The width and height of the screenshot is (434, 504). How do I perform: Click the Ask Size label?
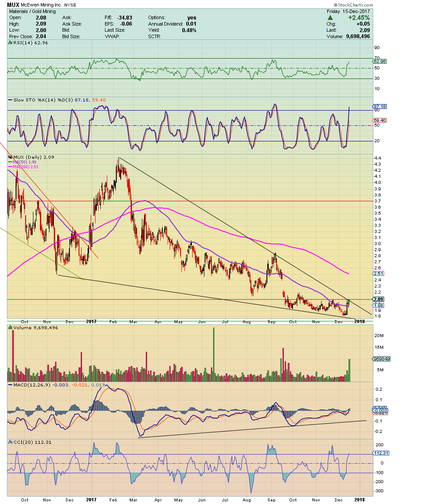pos(72,24)
